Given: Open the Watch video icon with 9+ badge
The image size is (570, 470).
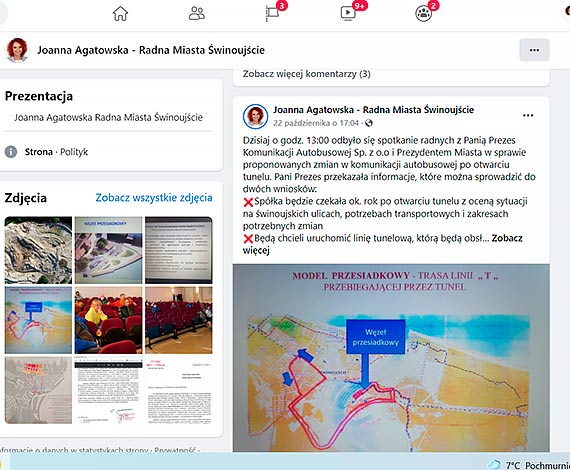Looking at the screenshot, I should click(348, 13).
